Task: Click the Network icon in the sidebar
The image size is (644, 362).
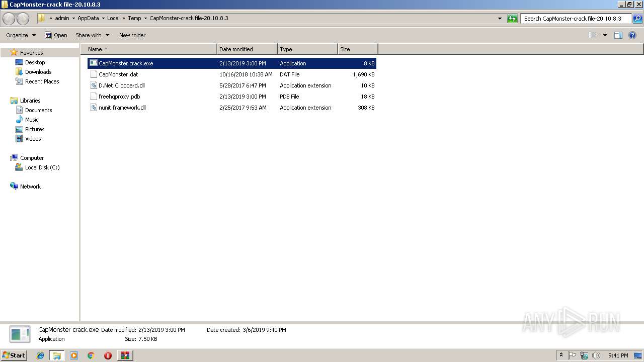Action: pos(14,187)
